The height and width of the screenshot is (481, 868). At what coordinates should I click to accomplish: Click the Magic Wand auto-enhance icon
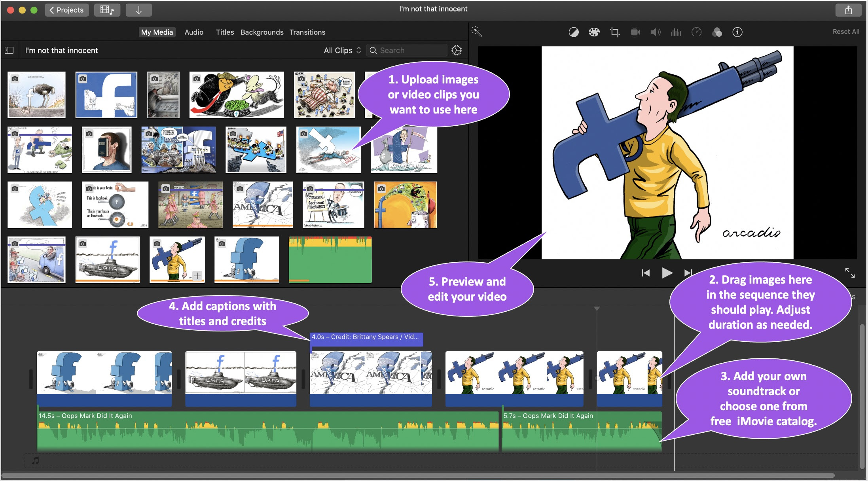point(477,32)
